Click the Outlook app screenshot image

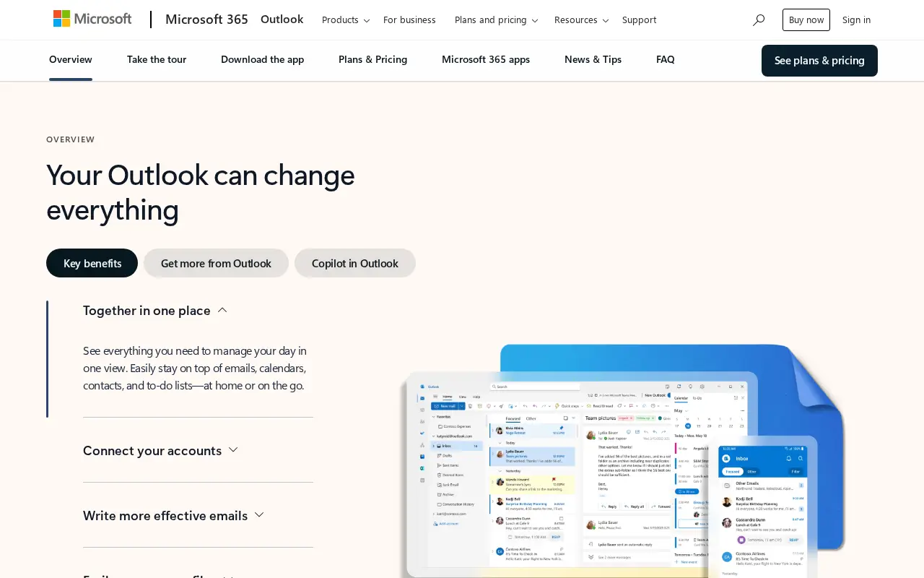pyautogui.click(x=623, y=461)
